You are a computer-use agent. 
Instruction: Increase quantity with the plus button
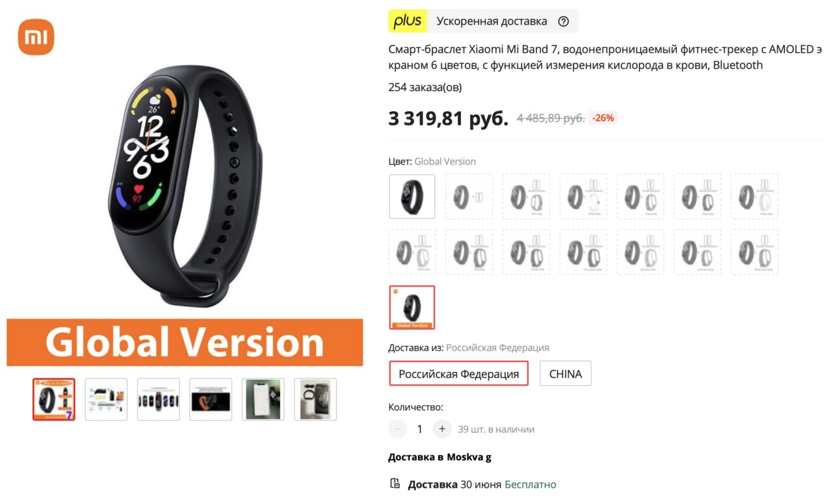pyautogui.click(x=442, y=429)
